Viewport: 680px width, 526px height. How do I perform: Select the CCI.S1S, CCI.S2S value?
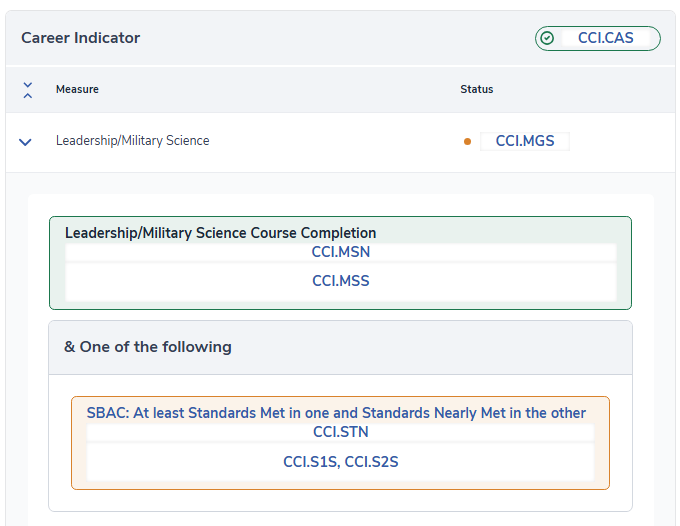pos(340,462)
